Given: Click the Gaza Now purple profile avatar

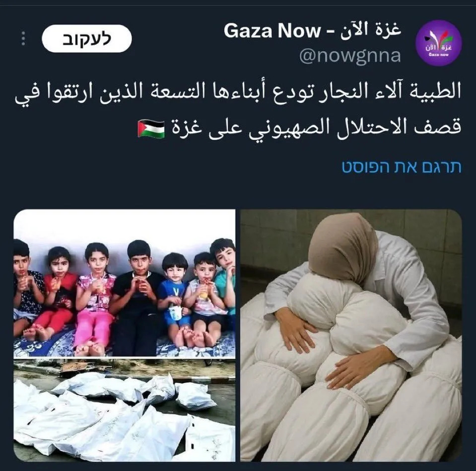Looking at the screenshot, I should pos(438,43).
